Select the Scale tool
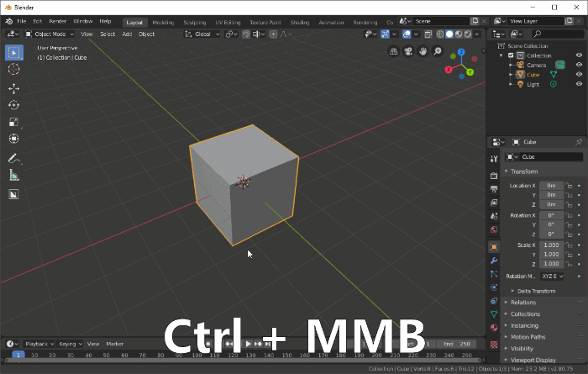Viewport: 588px width, 374px height. click(x=14, y=122)
